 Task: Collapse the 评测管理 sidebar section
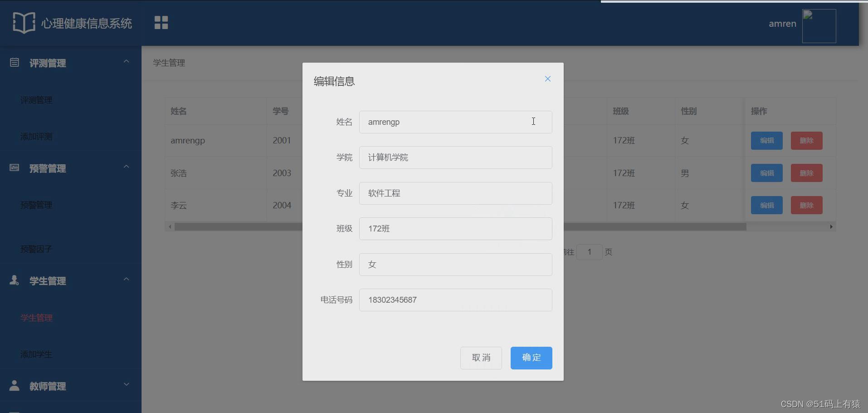pos(126,61)
